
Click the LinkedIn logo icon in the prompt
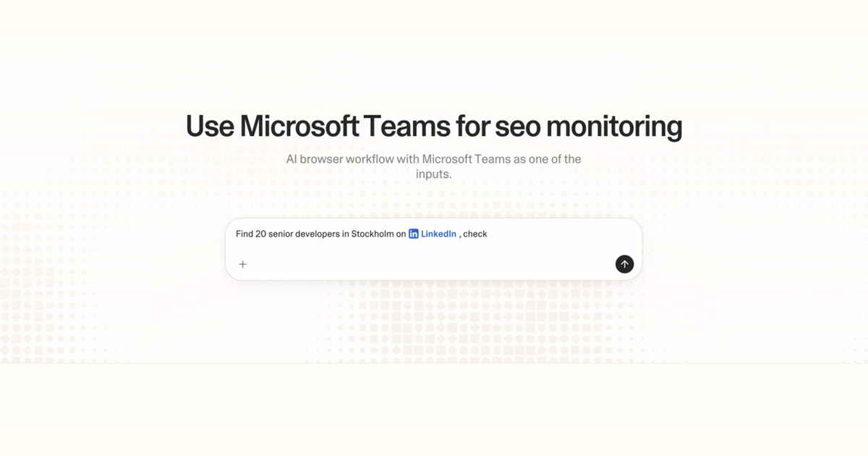click(414, 234)
